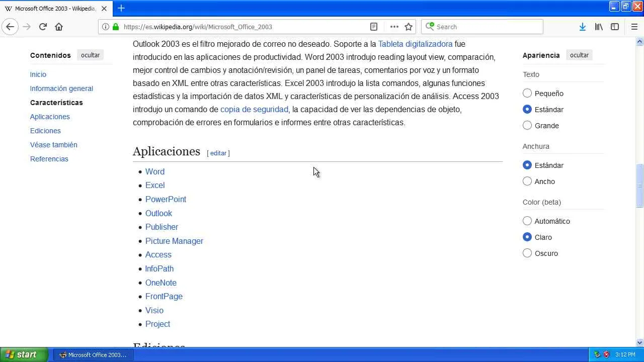The width and height of the screenshot is (644, 362).
Task: Open the Firefox hamburger menu
Action: pyautogui.click(x=634, y=27)
